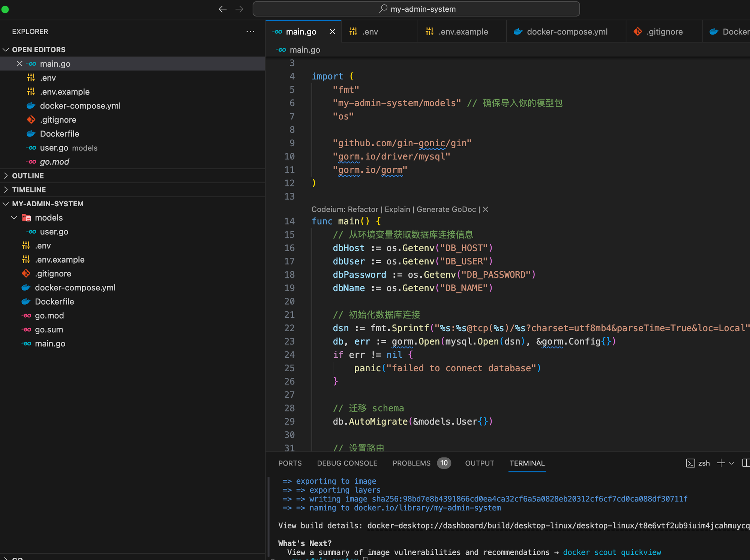Click the git icon on .gitignore tab
Viewport: 750px width, 560px height.
pyautogui.click(x=637, y=32)
